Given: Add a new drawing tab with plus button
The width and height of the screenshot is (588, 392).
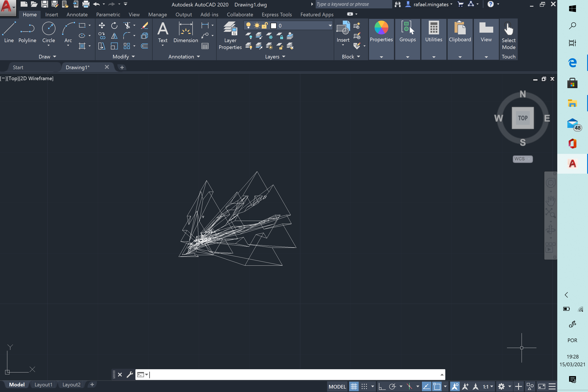Looking at the screenshot, I should tap(122, 67).
